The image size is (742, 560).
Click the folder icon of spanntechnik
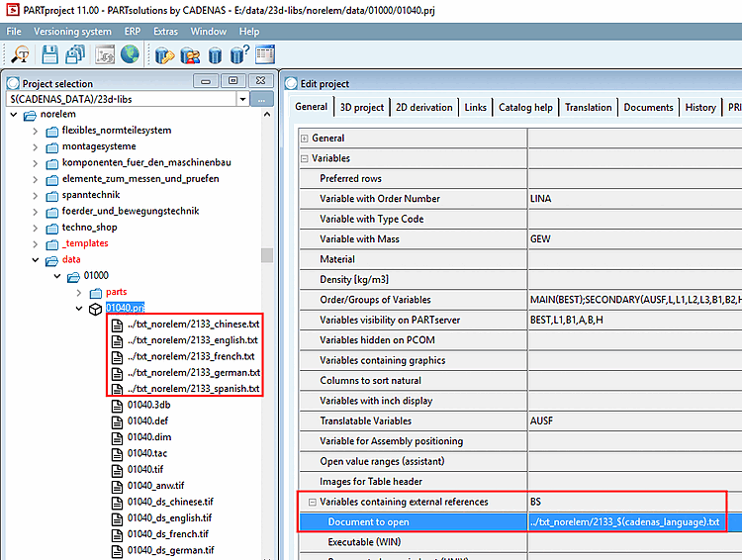tap(52, 196)
